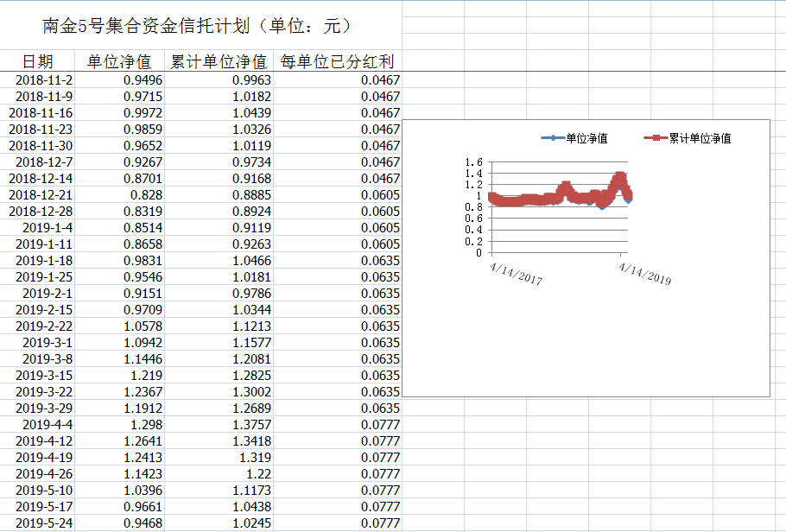786x532 pixels.
Task: Click cumulative value cell 1.0245
Action: tap(219, 523)
